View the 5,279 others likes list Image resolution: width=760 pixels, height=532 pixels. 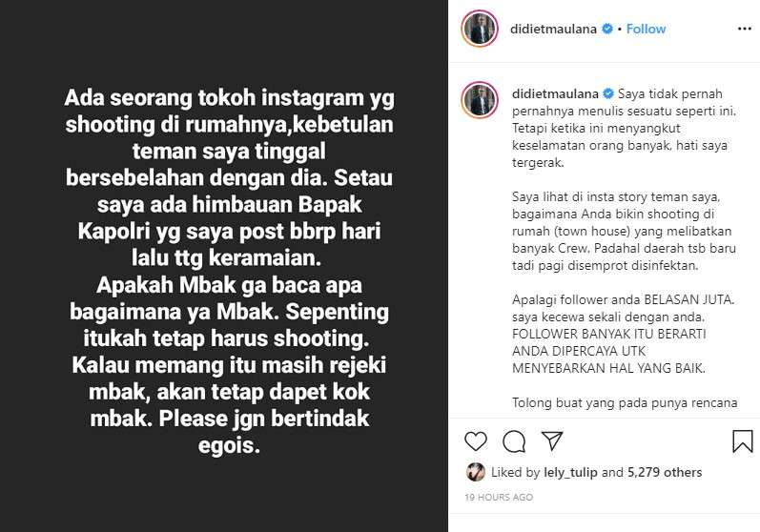tap(665, 472)
